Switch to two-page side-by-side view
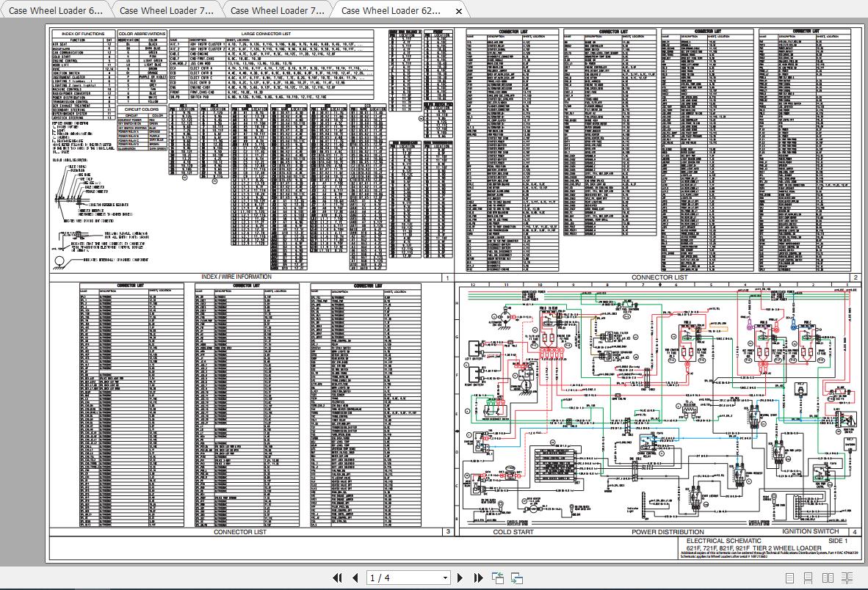 [828, 578]
